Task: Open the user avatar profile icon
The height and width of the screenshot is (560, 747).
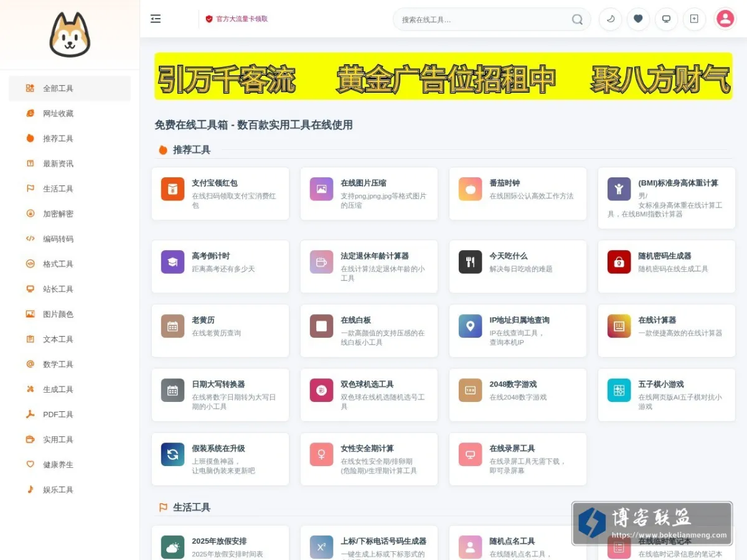Action: point(725,19)
